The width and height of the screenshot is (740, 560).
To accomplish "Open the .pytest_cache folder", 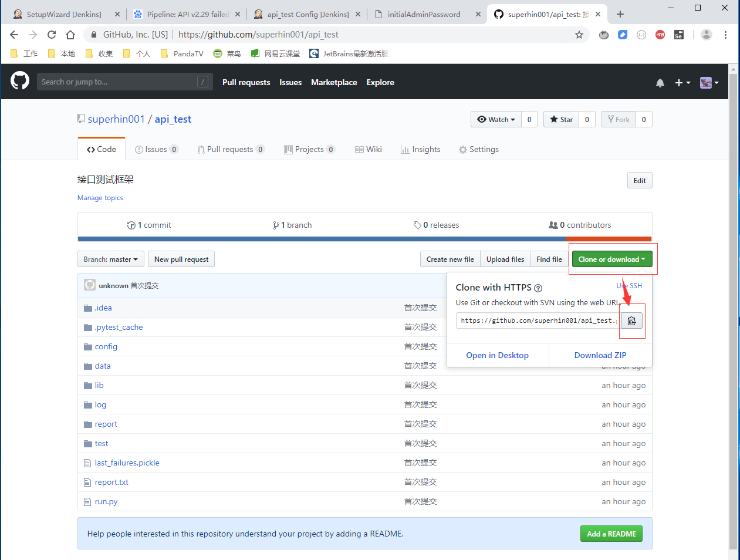I will point(119,327).
